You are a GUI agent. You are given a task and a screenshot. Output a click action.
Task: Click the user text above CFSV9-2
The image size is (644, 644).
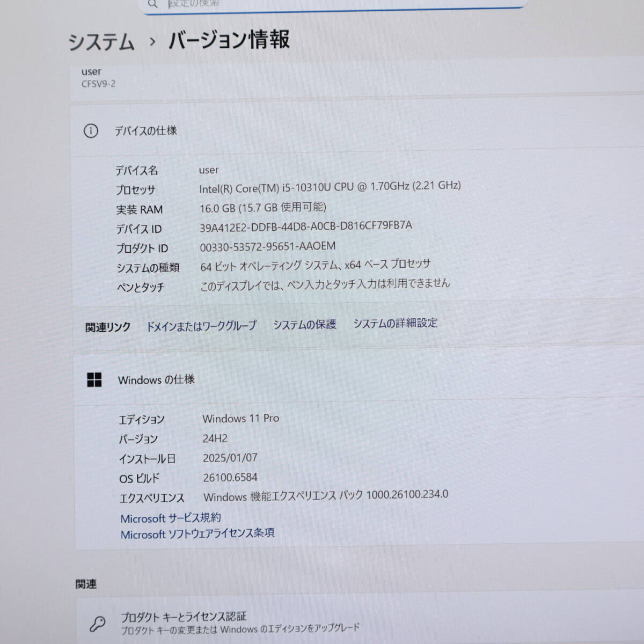(x=91, y=71)
